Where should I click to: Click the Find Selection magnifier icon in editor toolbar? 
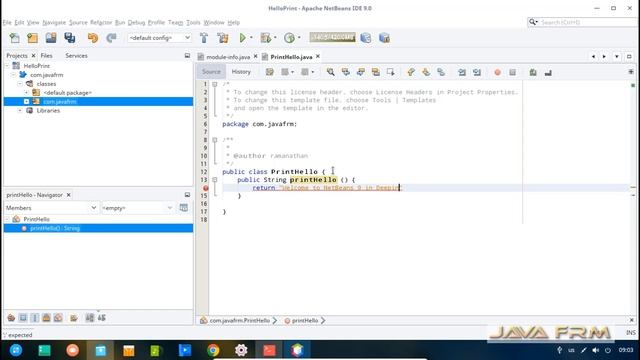[x=331, y=72]
